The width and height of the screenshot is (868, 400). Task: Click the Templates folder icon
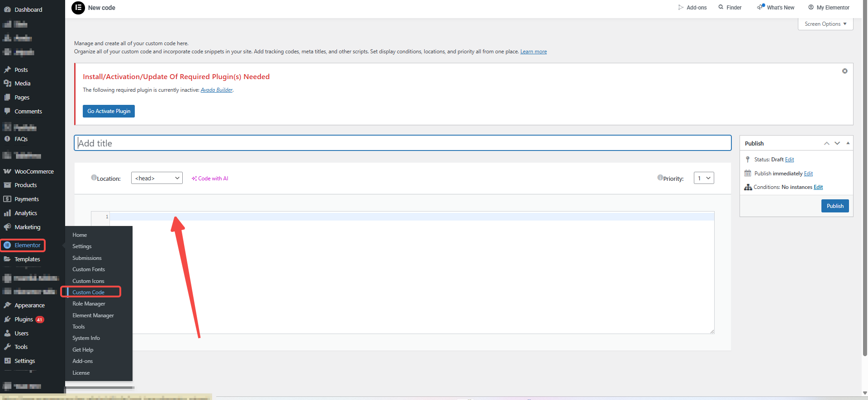(x=7, y=259)
